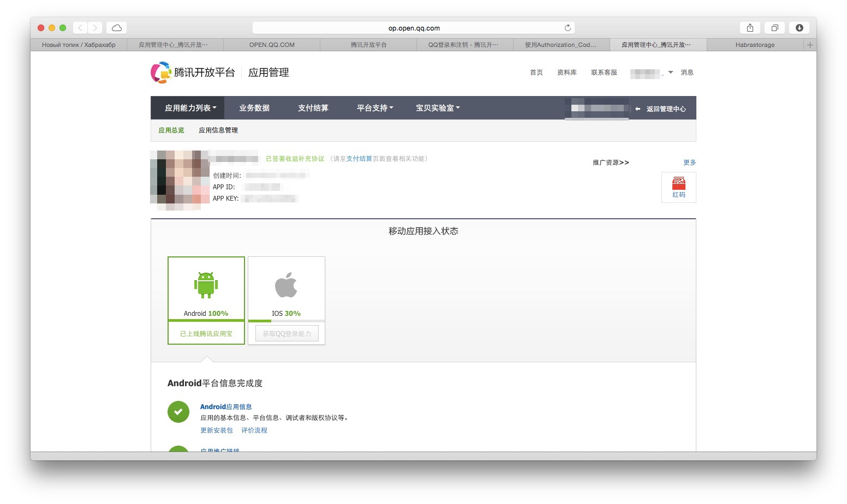Select the 应用总览 sub-tab
The width and height of the screenshot is (847, 504).
(x=171, y=130)
